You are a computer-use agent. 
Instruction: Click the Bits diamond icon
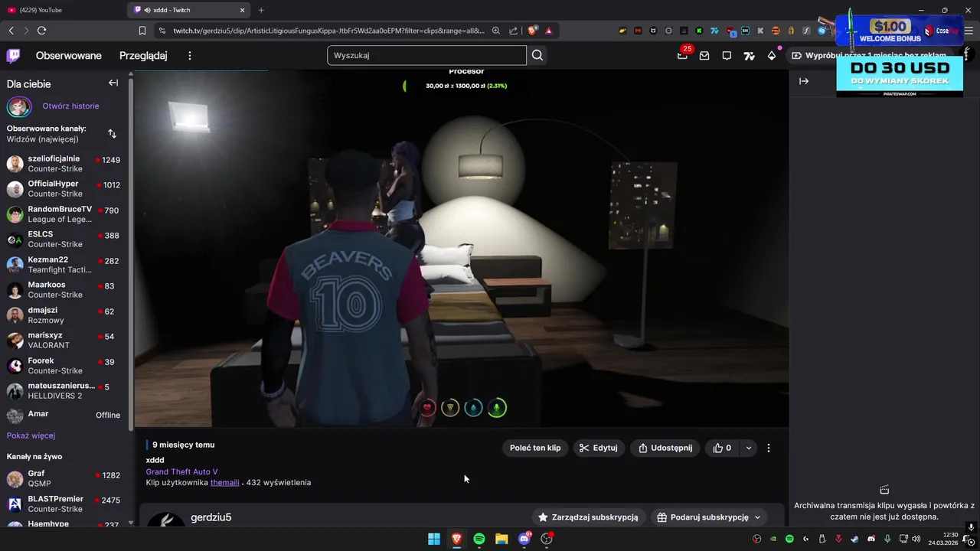[772, 56]
